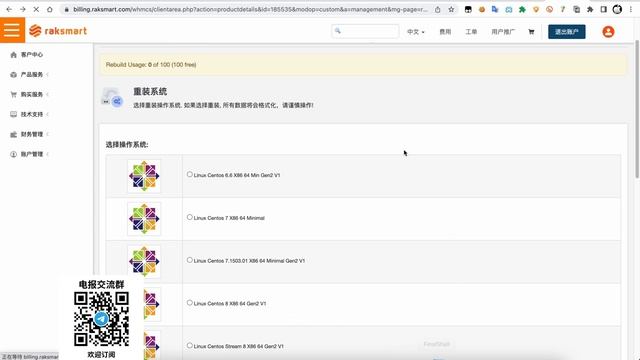Open the 中文 language dropdown

coord(416,32)
